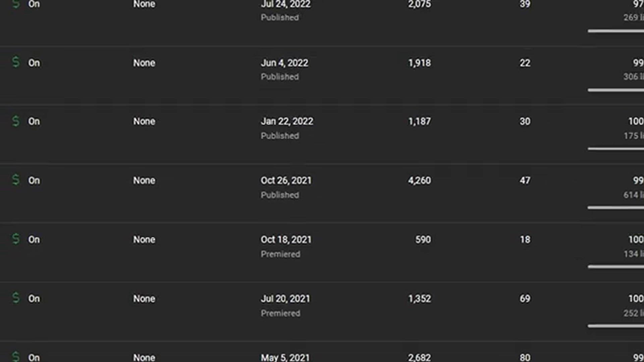Open restrictions "None" for the Jan 22, 2022 video
This screenshot has width=644, height=362.
click(x=144, y=121)
